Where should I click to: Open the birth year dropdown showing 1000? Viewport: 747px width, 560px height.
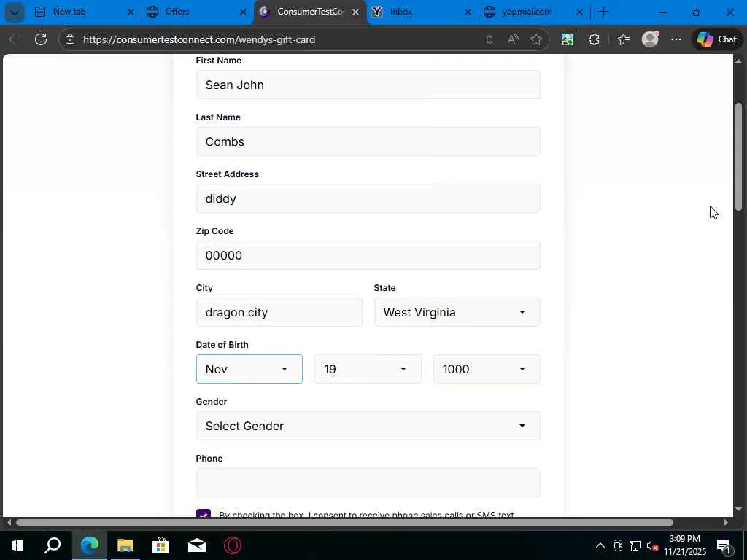pyautogui.click(x=487, y=369)
